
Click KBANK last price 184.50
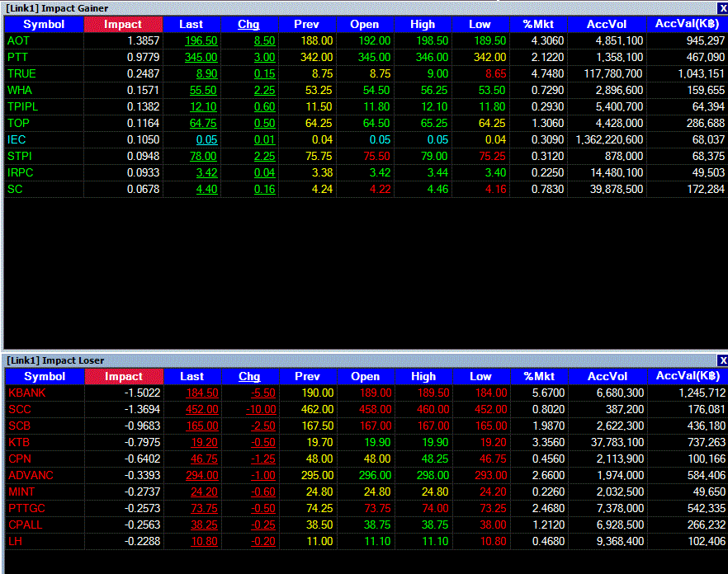(202, 393)
